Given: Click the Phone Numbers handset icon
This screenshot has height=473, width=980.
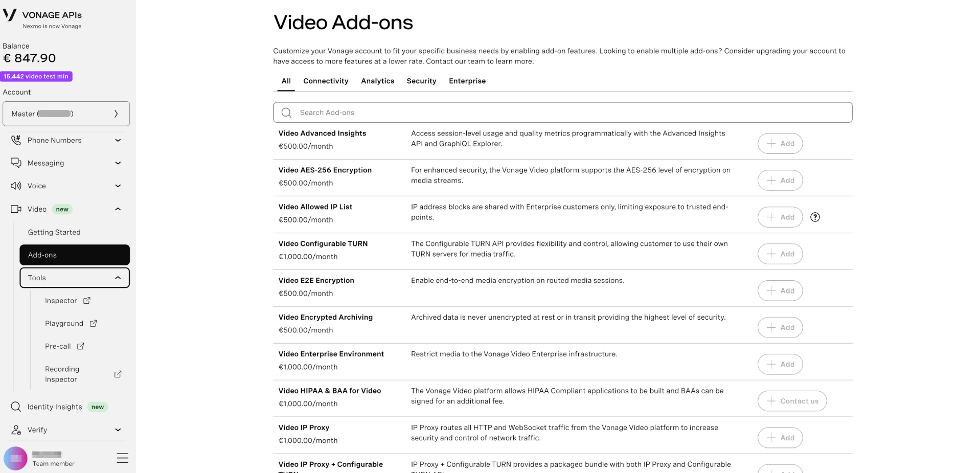Looking at the screenshot, I should pyautogui.click(x=16, y=140).
